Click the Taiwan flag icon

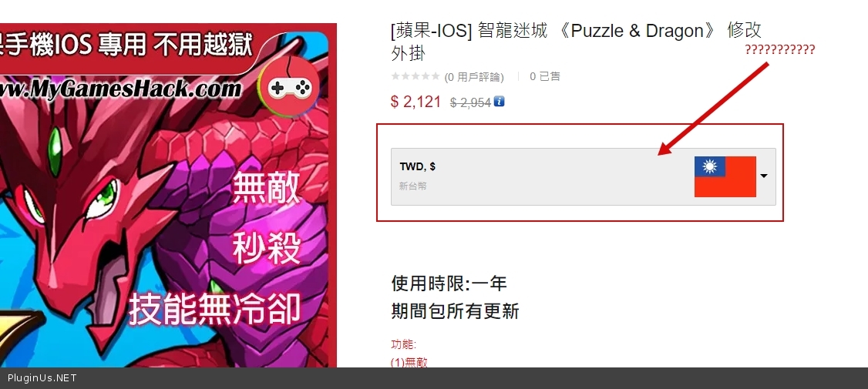point(725,176)
